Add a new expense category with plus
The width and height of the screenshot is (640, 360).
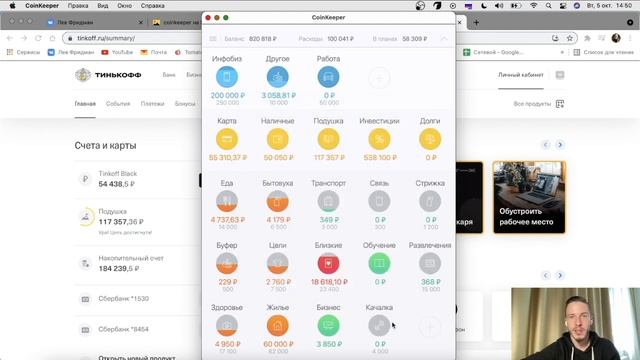pos(430,327)
